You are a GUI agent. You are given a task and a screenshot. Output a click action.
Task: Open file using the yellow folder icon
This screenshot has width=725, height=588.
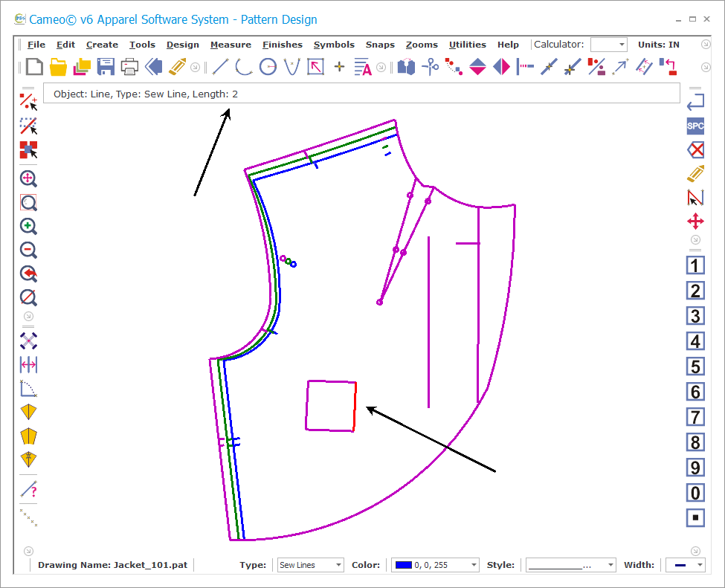point(58,67)
